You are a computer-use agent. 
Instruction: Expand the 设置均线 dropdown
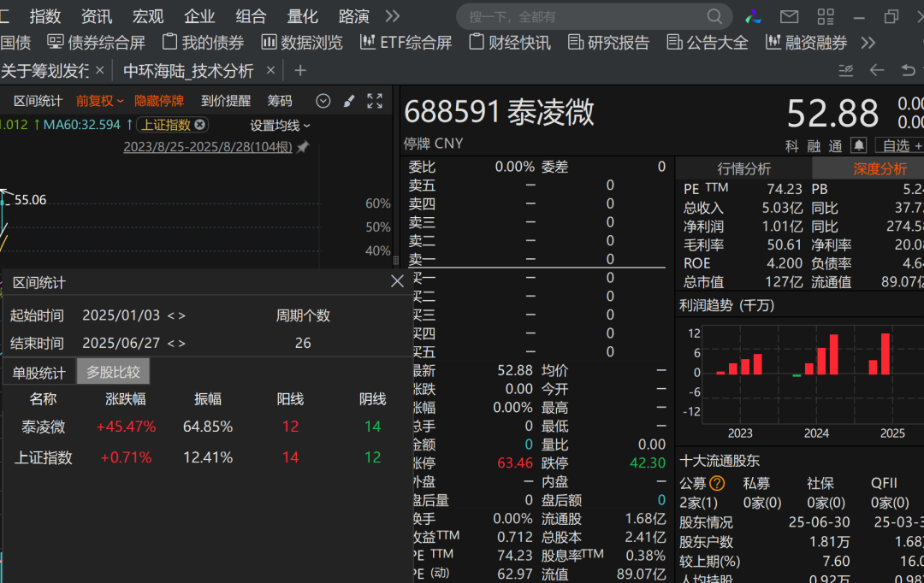click(x=280, y=125)
